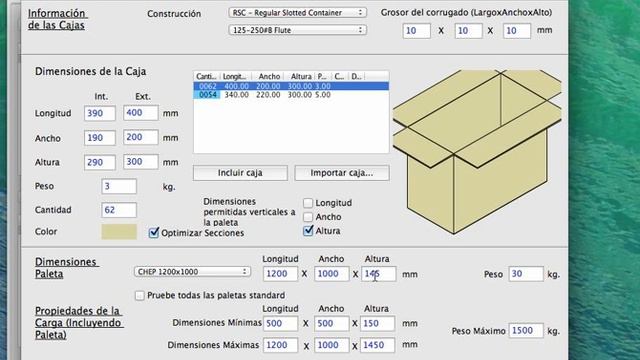Click the maximum Longitud field 1200
Viewport: 640px width, 360px height.
tap(280, 345)
